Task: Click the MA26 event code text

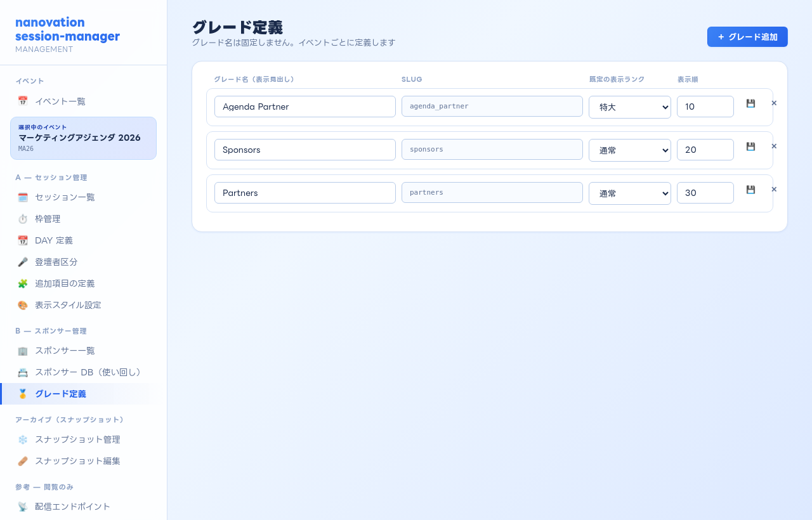Action: 26,149
